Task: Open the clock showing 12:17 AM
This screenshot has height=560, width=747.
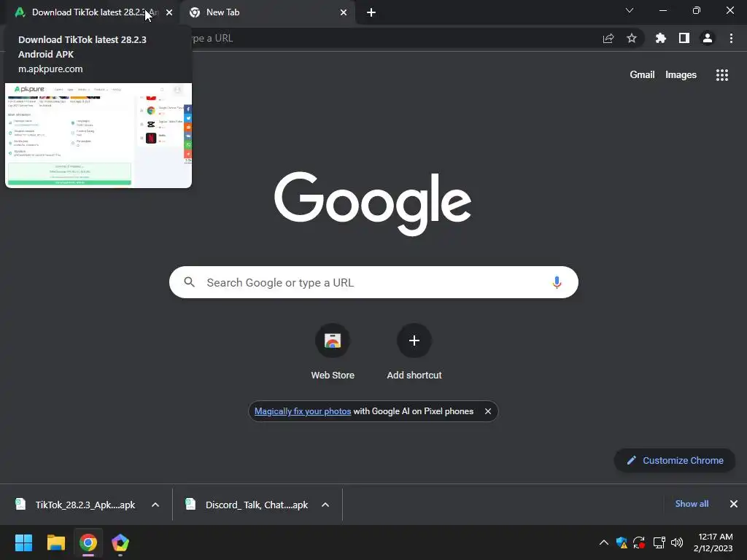Action: (x=713, y=542)
